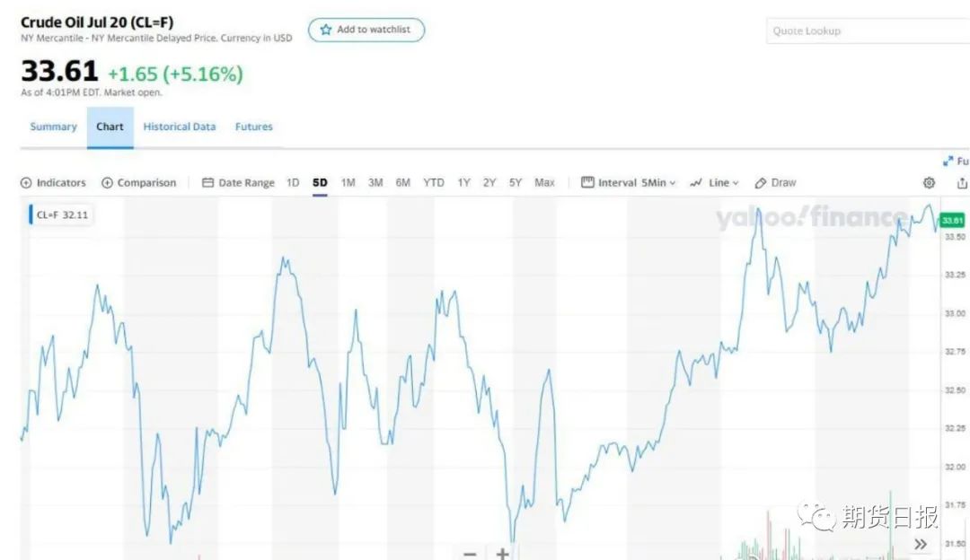This screenshot has width=970, height=560.
Task: Open the Date Range picker
Action: coord(238,183)
